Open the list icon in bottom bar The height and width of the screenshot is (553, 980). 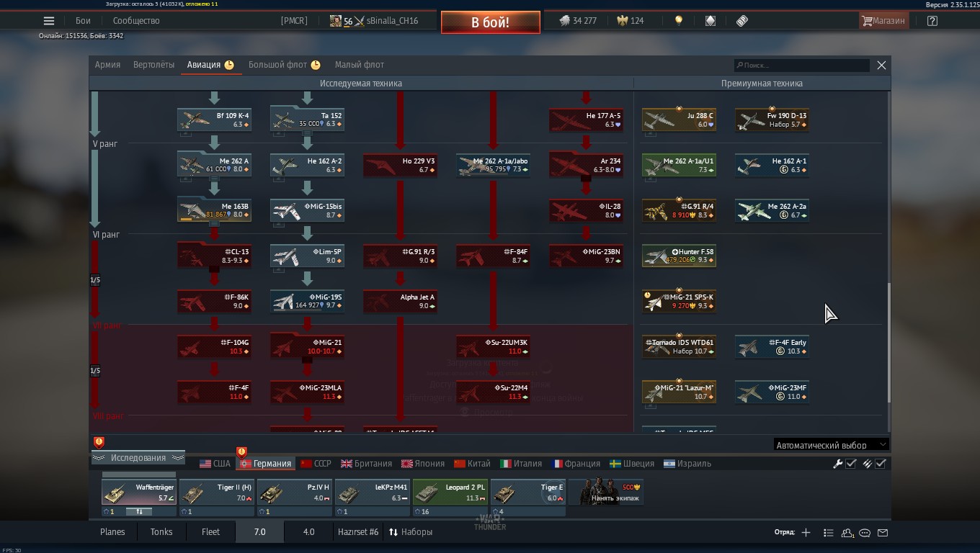[829, 532]
